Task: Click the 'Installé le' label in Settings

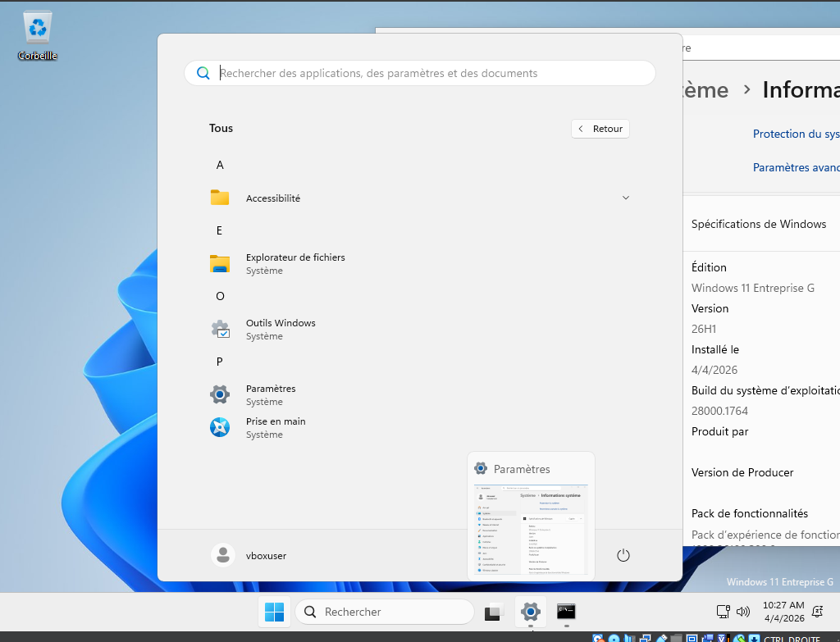Action: coord(714,349)
